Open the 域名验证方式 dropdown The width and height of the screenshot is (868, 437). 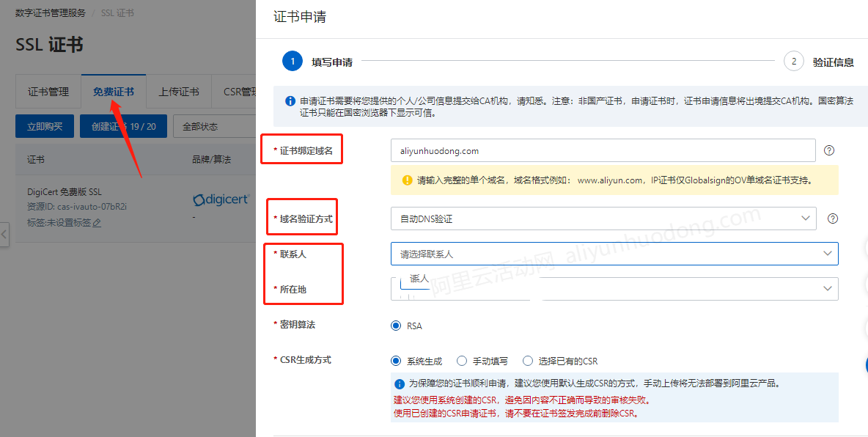pyautogui.click(x=603, y=218)
